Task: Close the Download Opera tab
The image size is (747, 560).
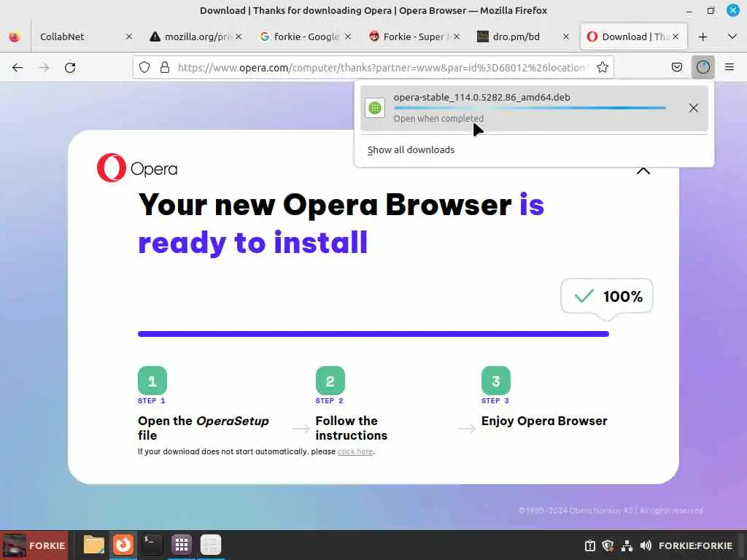Action: click(675, 36)
